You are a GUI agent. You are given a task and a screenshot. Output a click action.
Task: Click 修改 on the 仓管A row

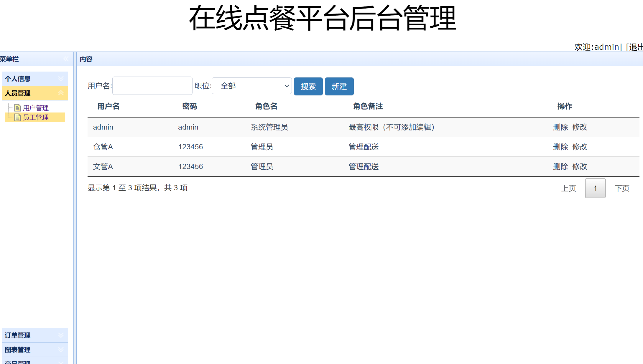(x=580, y=147)
